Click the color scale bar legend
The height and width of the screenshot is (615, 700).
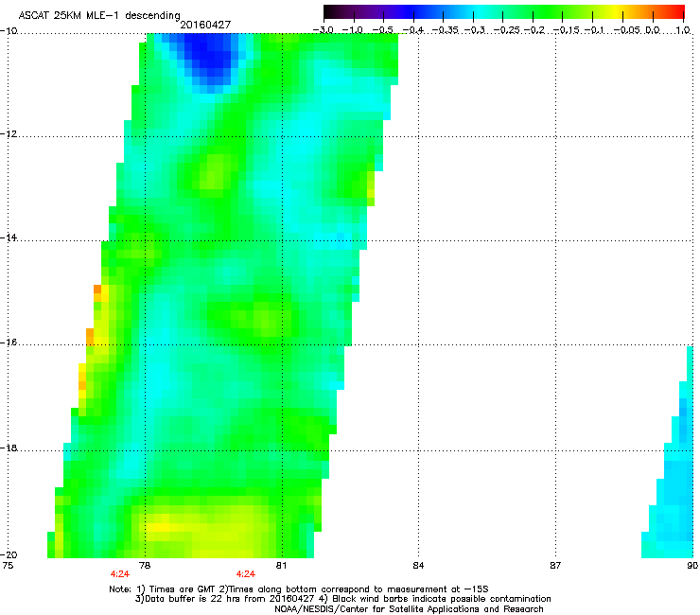(x=503, y=12)
